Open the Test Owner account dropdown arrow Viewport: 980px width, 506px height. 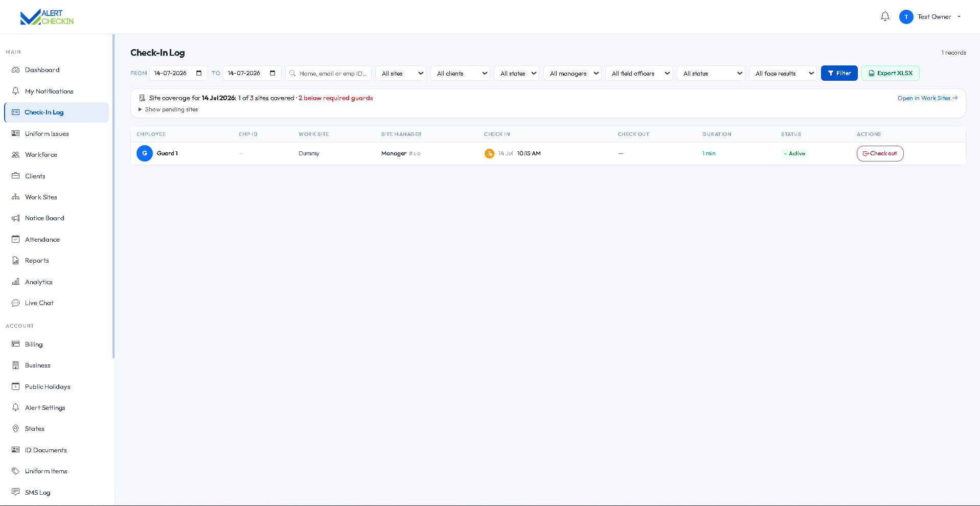959,17
